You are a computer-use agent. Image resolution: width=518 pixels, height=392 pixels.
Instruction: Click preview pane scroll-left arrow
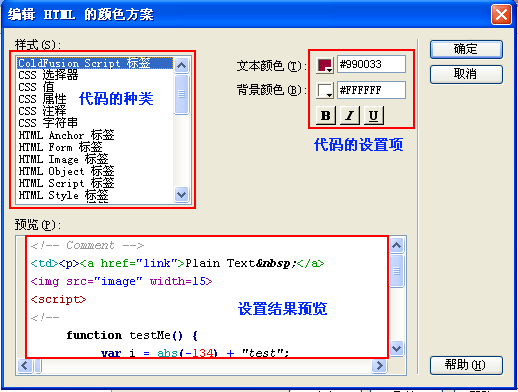(25, 366)
